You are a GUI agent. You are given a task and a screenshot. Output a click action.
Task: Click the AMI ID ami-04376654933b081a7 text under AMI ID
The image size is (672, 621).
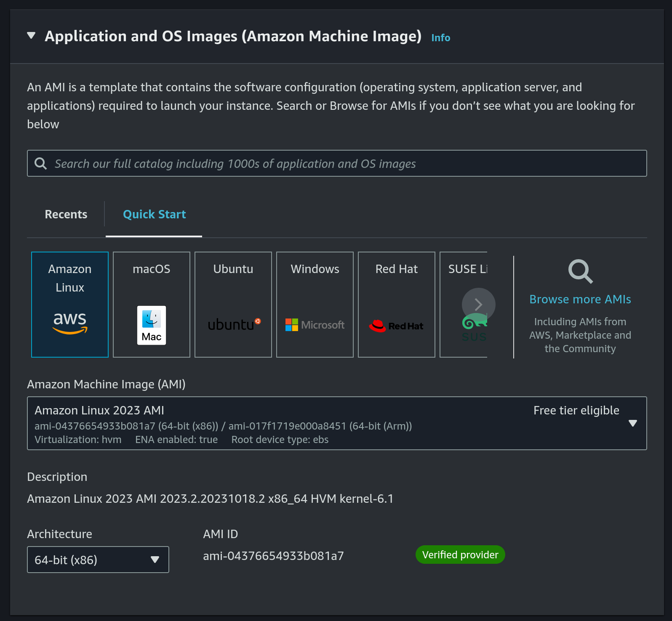click(273, 556)
